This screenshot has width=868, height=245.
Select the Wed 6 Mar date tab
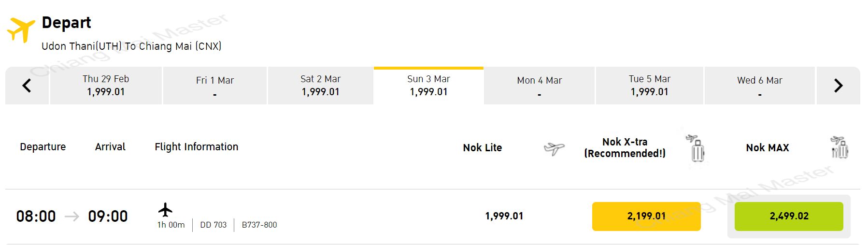(x=760, y=86)
